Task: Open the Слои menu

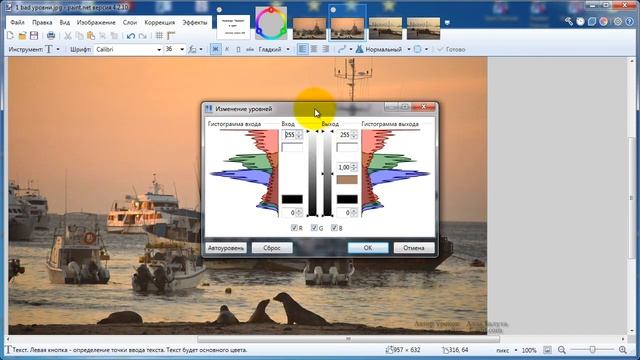Action: coord(130,22)
